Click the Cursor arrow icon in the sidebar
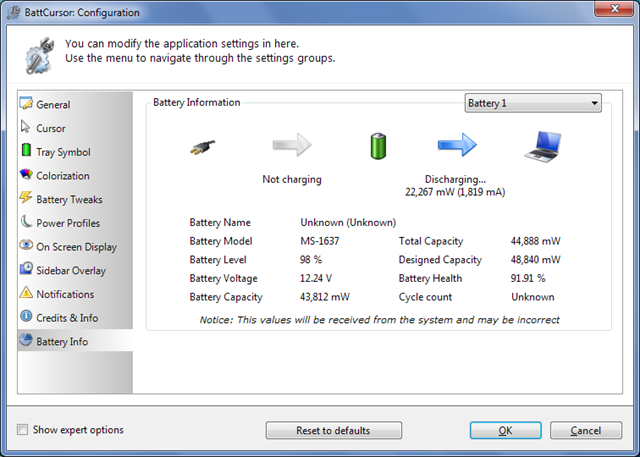Screen dimensions: 640x457 click(x=25, y=127)
